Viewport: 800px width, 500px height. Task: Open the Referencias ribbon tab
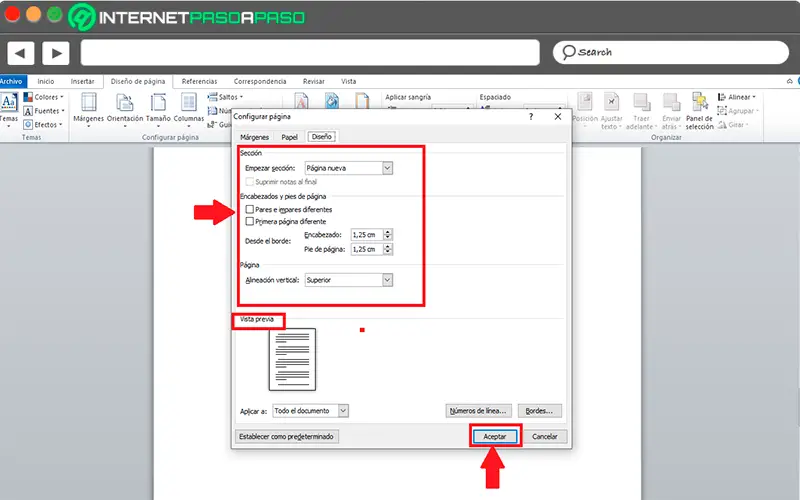(199, 81)
